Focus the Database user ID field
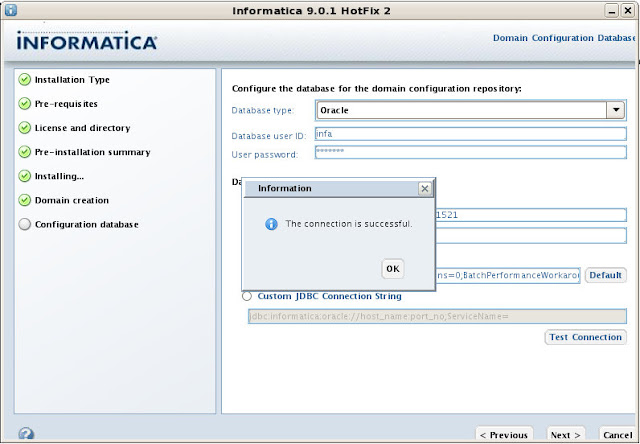Screen dimensions: 640x444 [x=471, y=134]
